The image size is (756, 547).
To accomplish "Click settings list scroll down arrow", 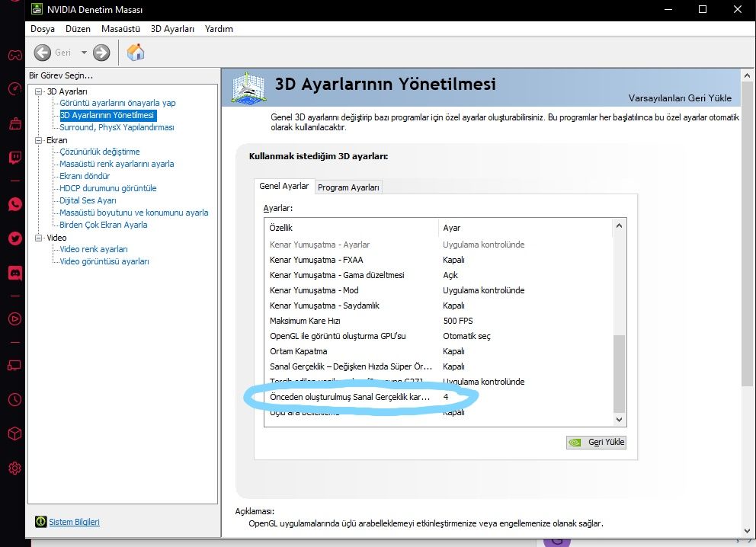I will 619,419.
